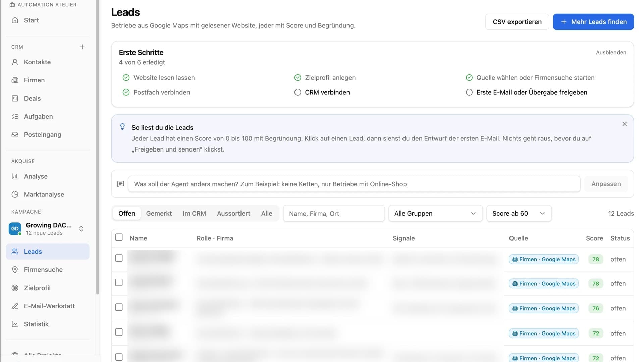The width and height of the screenshot is (644, 362).
Task: Click the Zielprofil target icon
Action: coord(15,288)
